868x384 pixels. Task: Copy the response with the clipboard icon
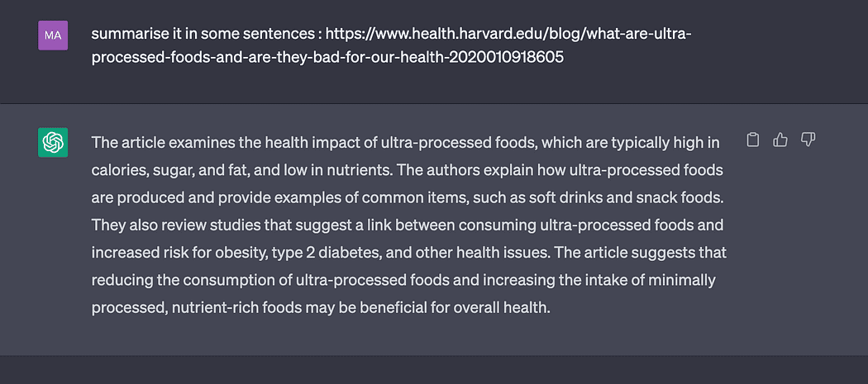click(x=752, y=140)
